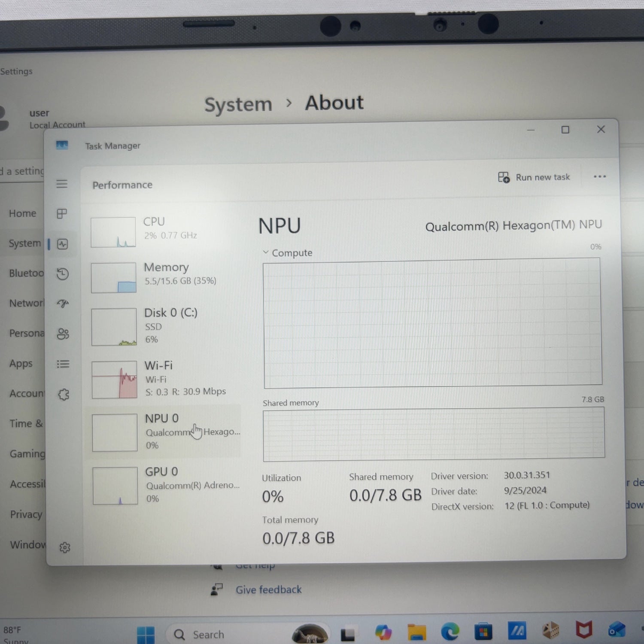Click Total memory value 0.0/7.8 GB
This screenshot has height=644, width=644.
pos(298,538)
